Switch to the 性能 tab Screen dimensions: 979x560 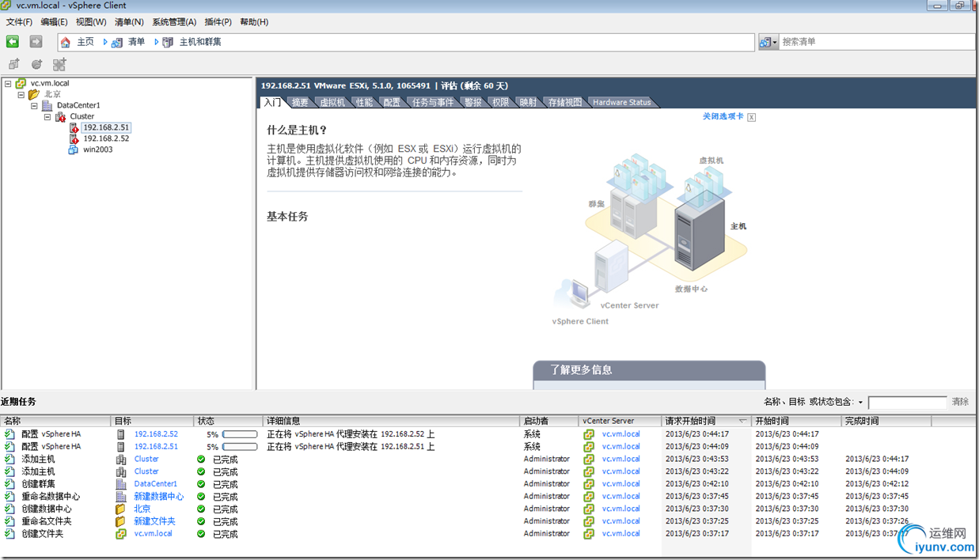[x=364, y=101]
